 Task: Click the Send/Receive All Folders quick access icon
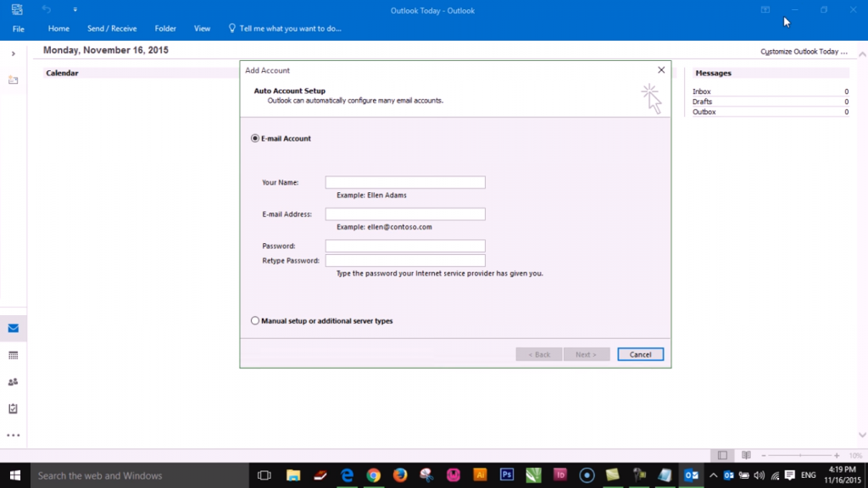click(17, 9)
